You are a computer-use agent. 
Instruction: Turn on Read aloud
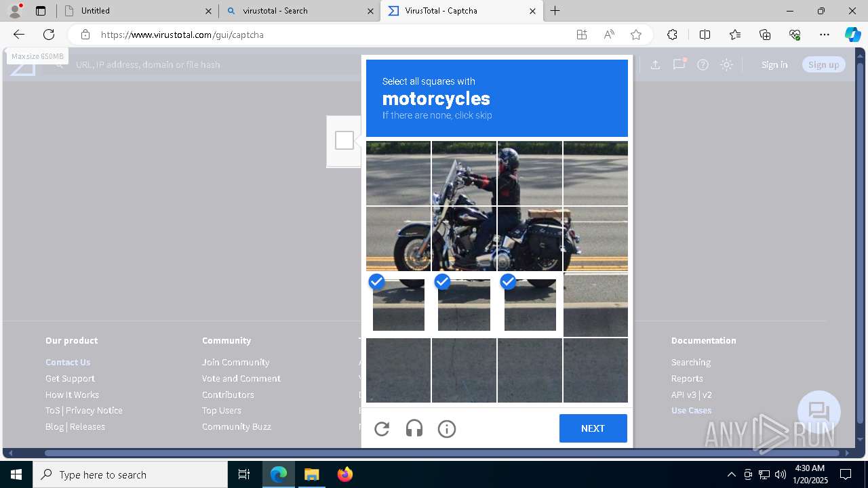click(x=609, y=35)
